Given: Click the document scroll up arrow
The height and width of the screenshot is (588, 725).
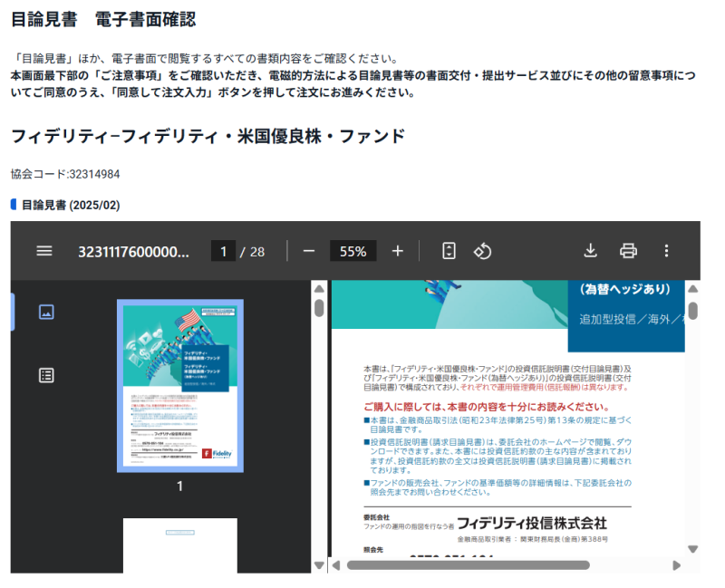Looking at the screenshot, I should coord(692,289).
